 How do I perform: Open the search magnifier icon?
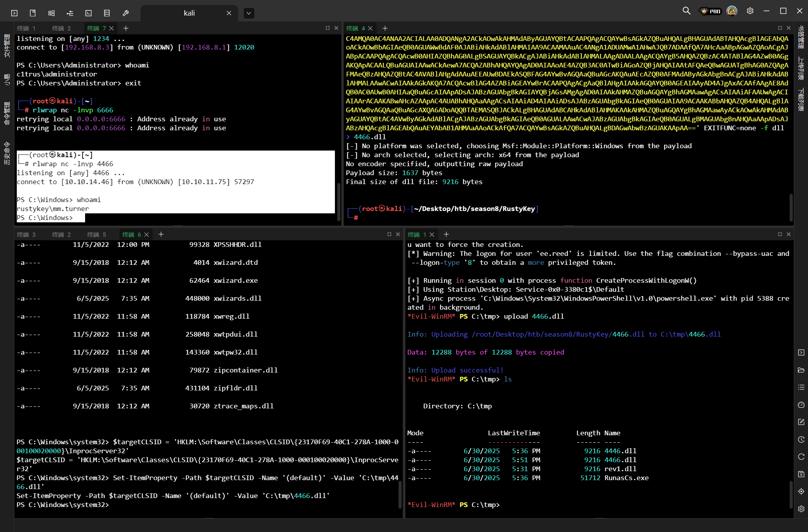(686, 11)
